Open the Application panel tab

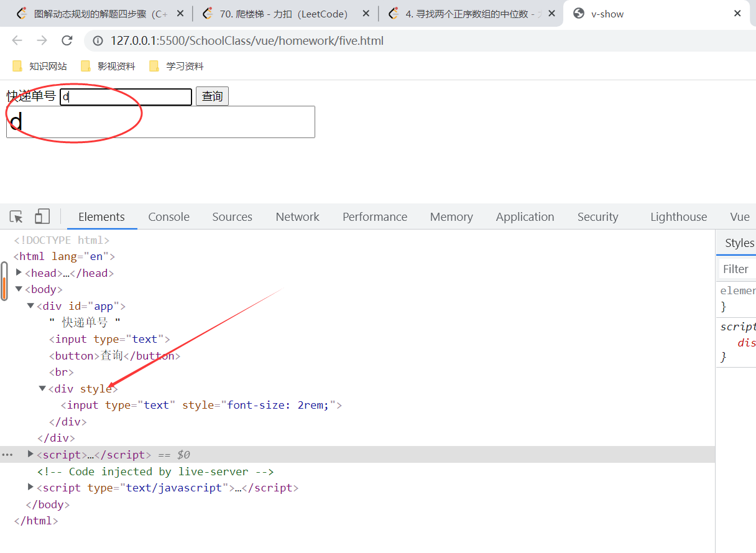pyautogui.click(x=525, y=216)
